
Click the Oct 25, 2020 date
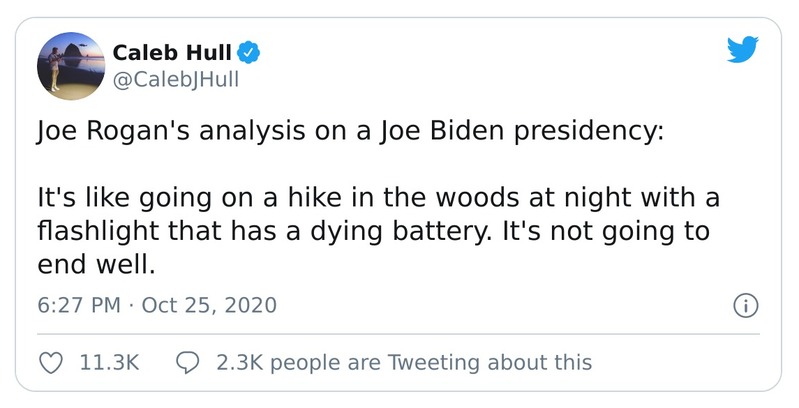[209, 305]
